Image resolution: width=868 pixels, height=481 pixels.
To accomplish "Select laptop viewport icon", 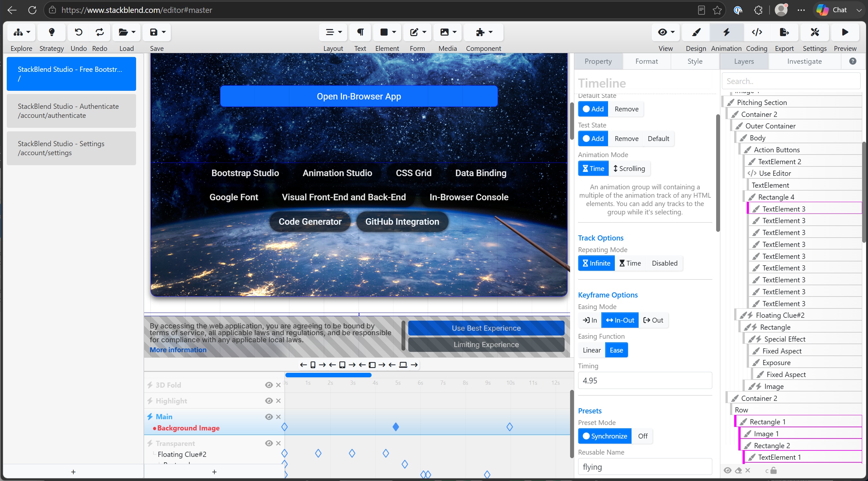I will pyautogui.click(x=403, y=365).
